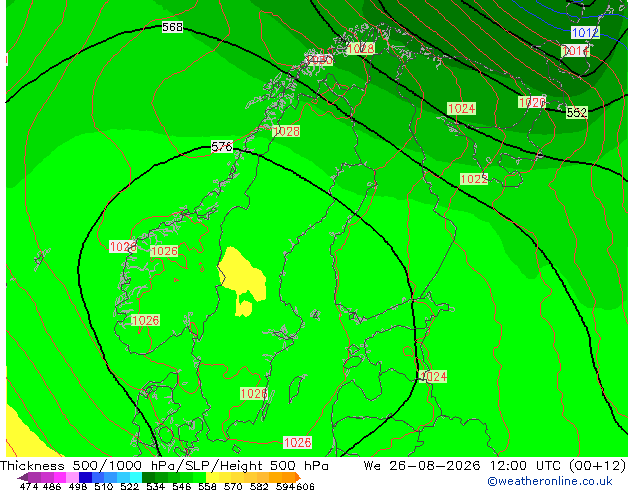Click the 1028 label just above the 576 contour label
Screen dimensions: 634x490
pos(286,131)
